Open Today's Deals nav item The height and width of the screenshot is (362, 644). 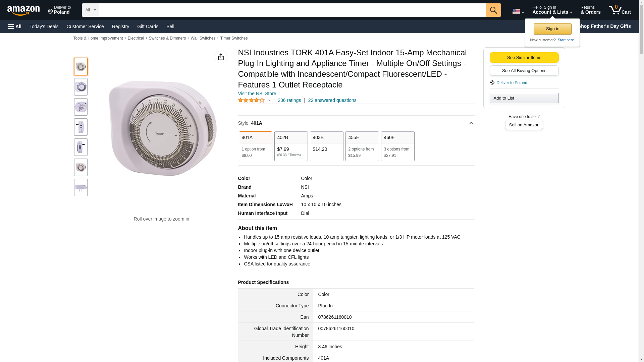coord(44,26)
